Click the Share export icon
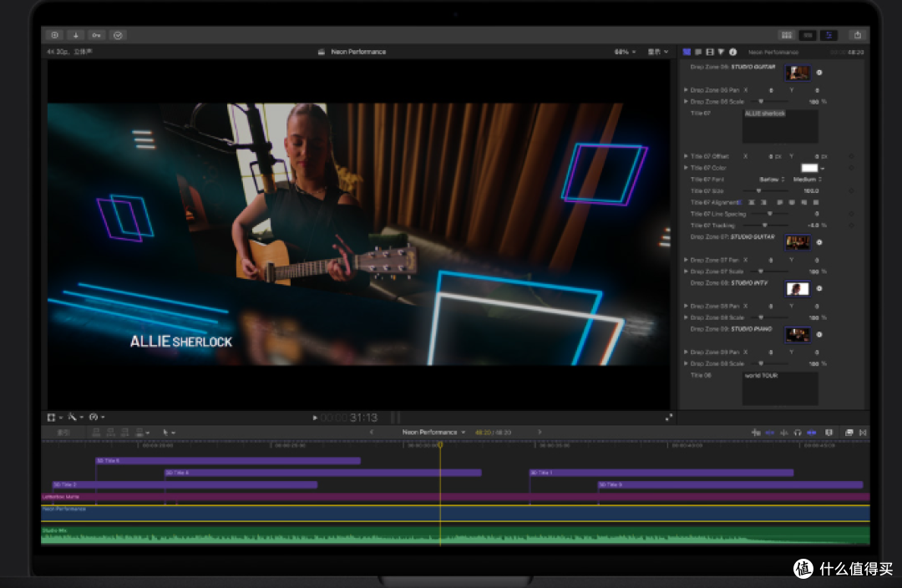This screenshot has width=902, height=588. pyautogui.click(x=857, y=35)
